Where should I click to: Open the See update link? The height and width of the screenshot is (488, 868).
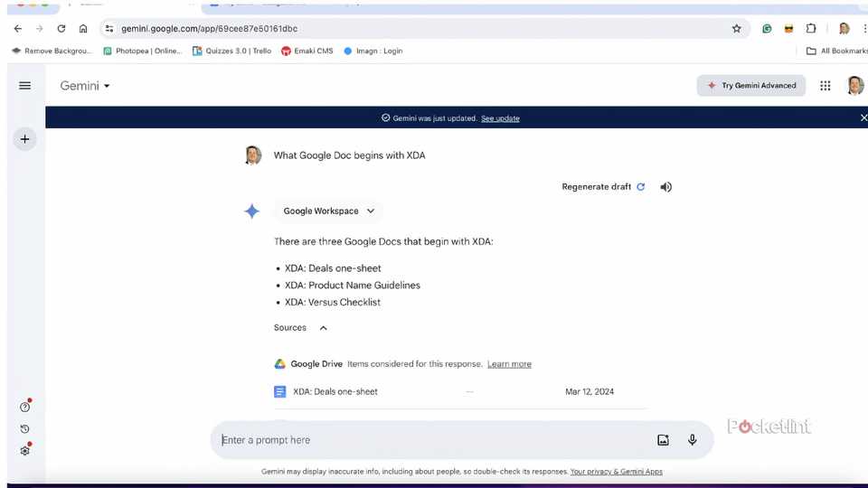[x=500, y=118]
